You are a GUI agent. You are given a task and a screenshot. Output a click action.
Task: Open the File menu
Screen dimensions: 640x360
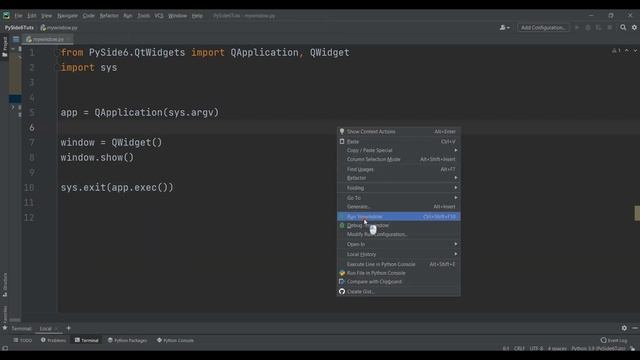[18, 16]
